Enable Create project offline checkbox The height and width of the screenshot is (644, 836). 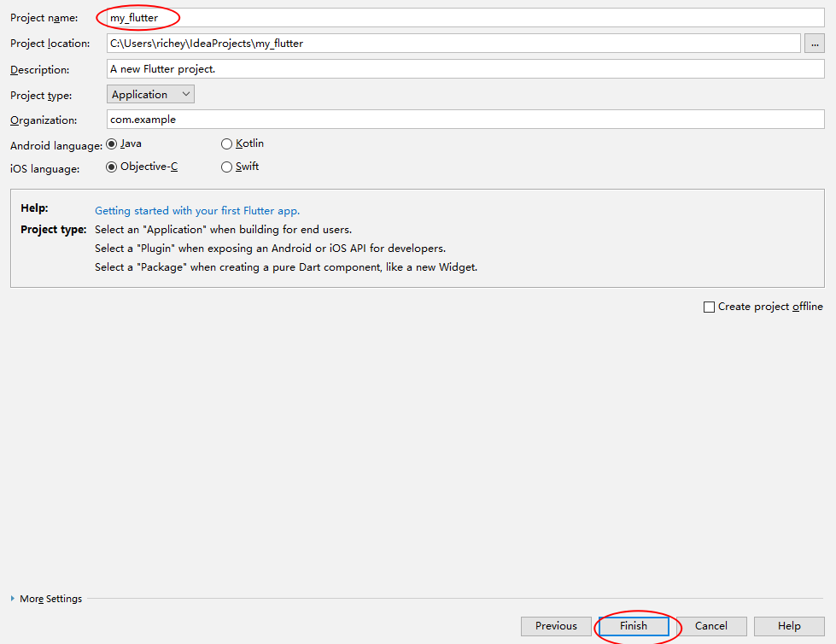click(763, 307)
